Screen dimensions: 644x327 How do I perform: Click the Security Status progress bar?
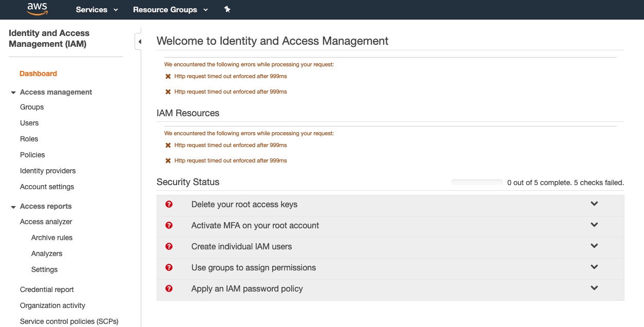477,181
